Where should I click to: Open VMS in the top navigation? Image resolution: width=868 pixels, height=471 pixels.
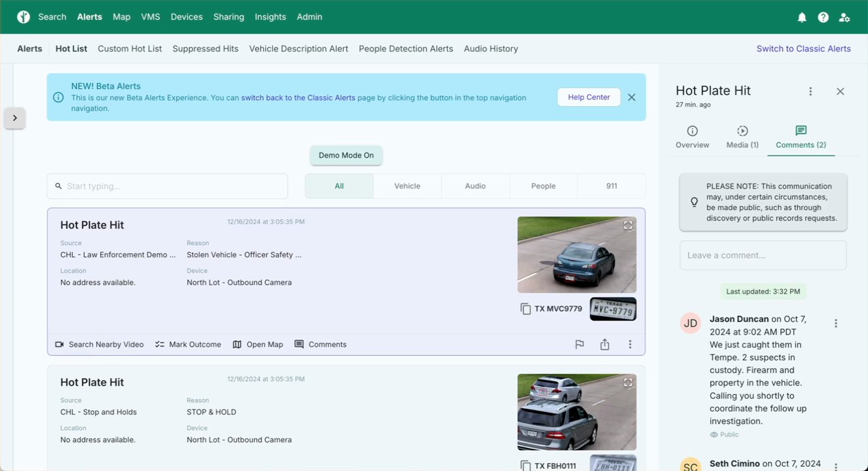(151, 17)
